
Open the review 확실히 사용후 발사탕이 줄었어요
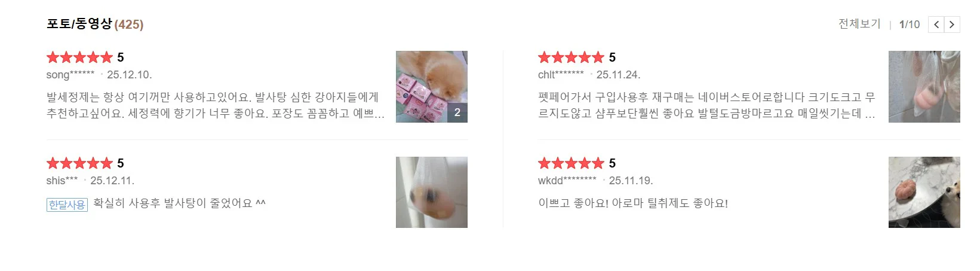tap(179, 203)
